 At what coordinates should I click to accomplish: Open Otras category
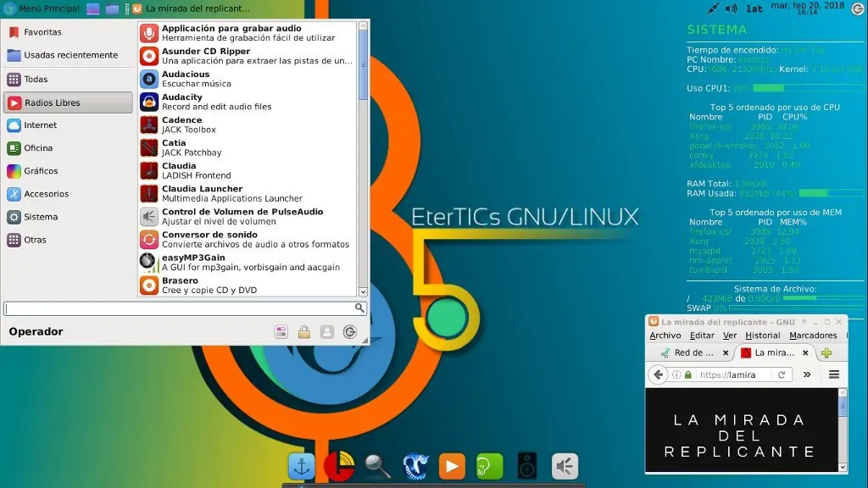(x=69, y=240)
